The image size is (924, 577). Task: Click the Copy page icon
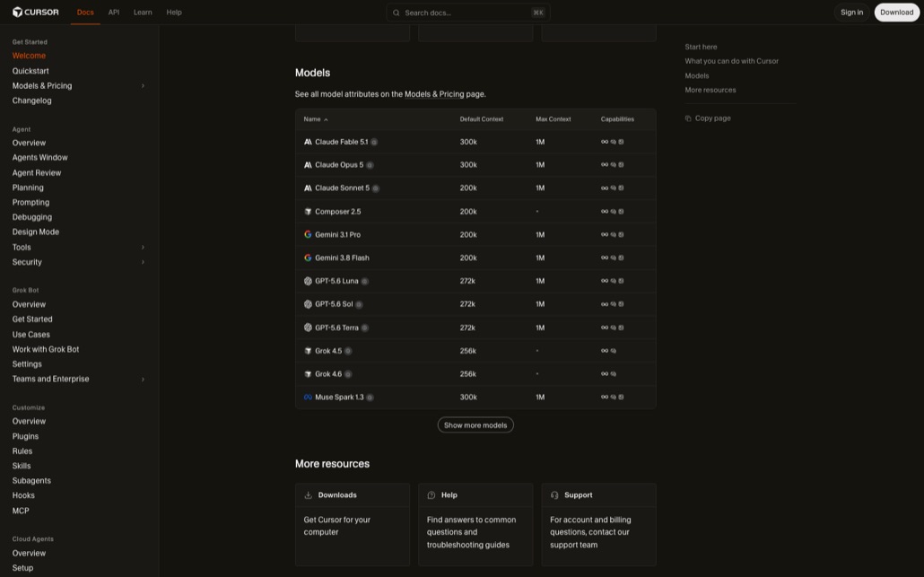[x=688, y=118]
